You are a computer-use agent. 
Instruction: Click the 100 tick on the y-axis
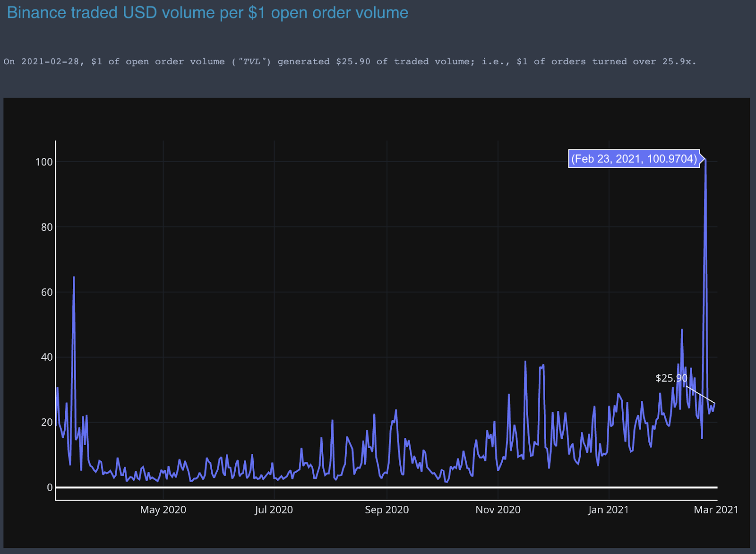click(x=44, y=162)
